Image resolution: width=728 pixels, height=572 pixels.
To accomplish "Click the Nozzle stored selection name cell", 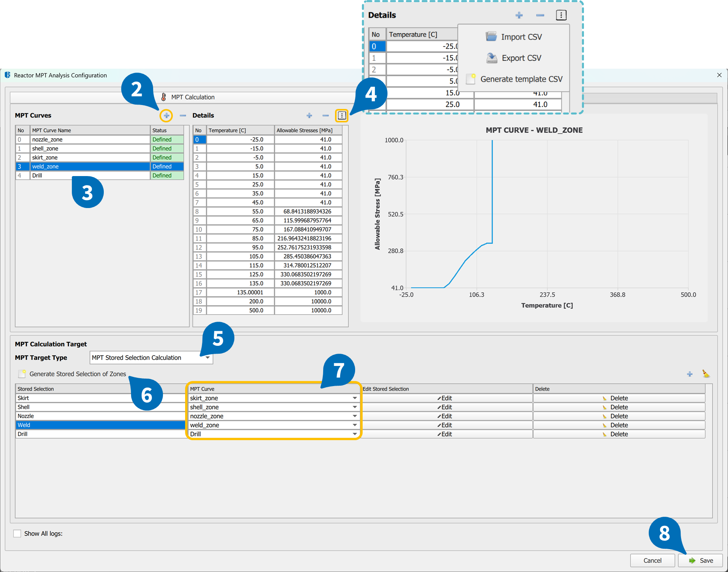I will tap(100, 416).
